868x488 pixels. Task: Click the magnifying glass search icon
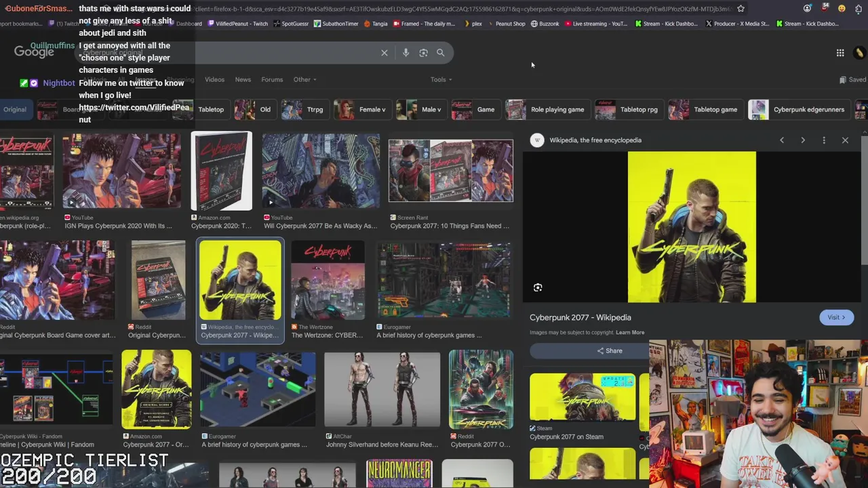441,53
